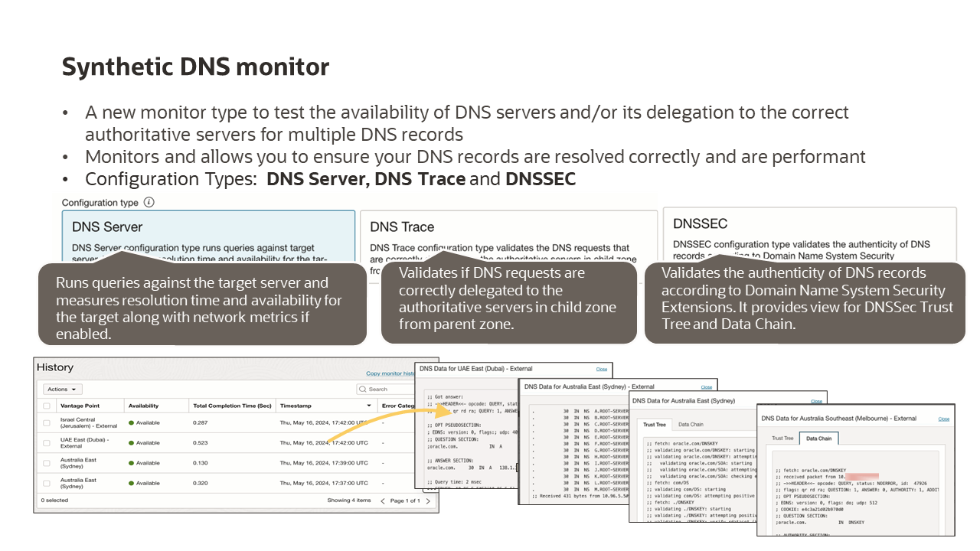Click the 'Showing 4 items' text
The width and height of the screenshot is (980, 551).
click(x=349, y=500)
